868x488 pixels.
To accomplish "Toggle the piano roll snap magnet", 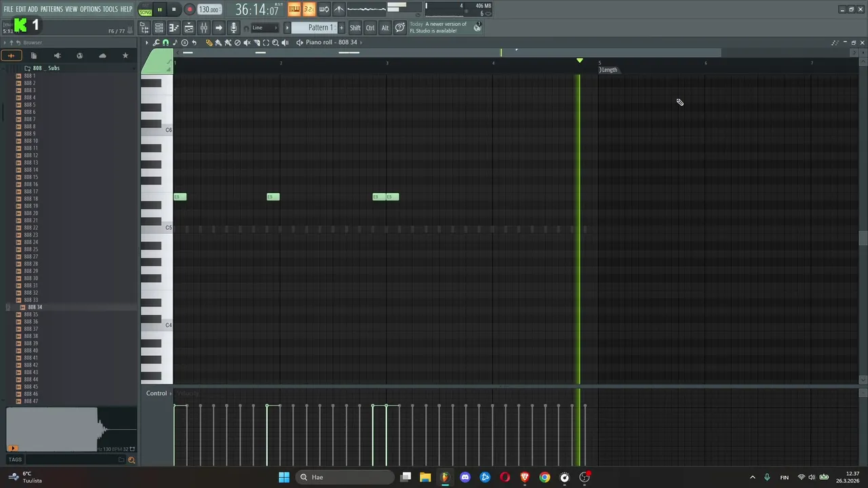I will (165, 43).
